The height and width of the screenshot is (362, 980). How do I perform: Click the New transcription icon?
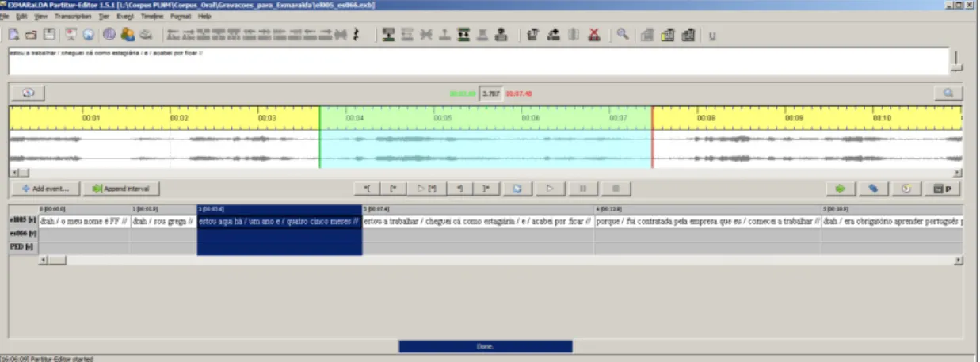(13, 34)
